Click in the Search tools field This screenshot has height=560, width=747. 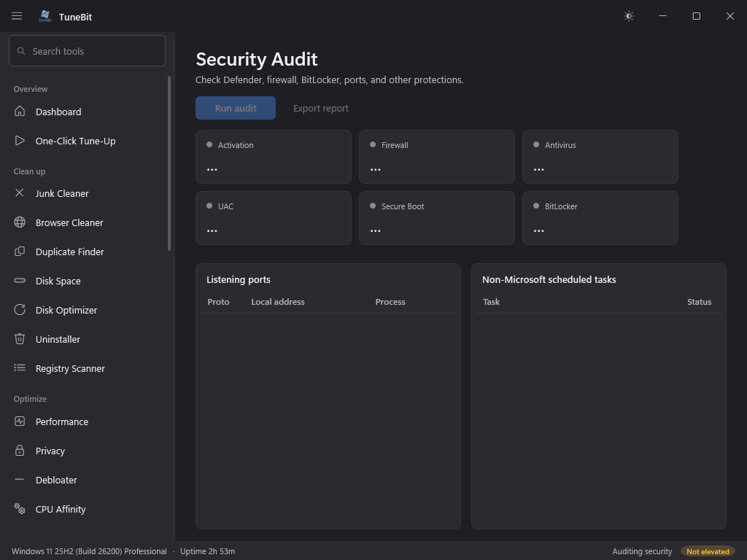[x=88, y=51]
